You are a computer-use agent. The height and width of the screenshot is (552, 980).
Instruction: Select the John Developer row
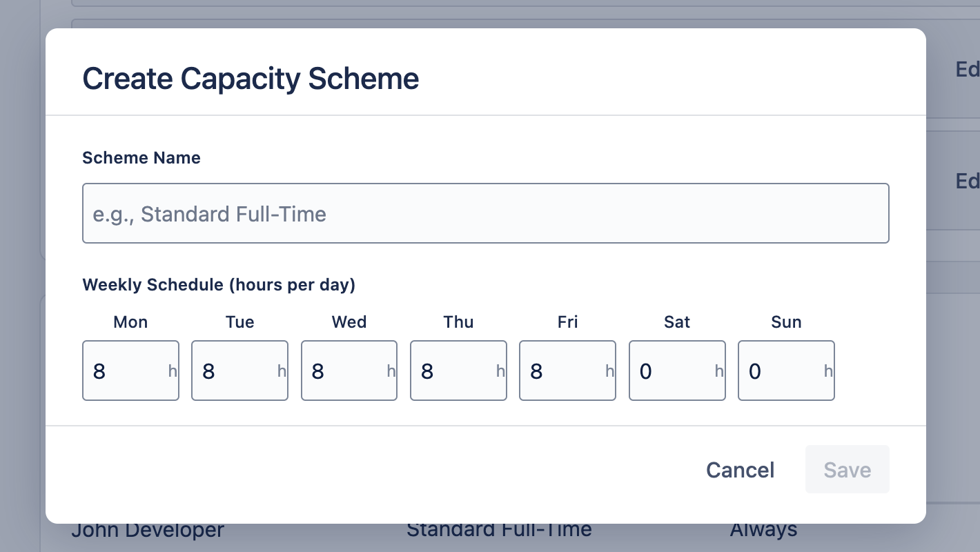[148, 529]
